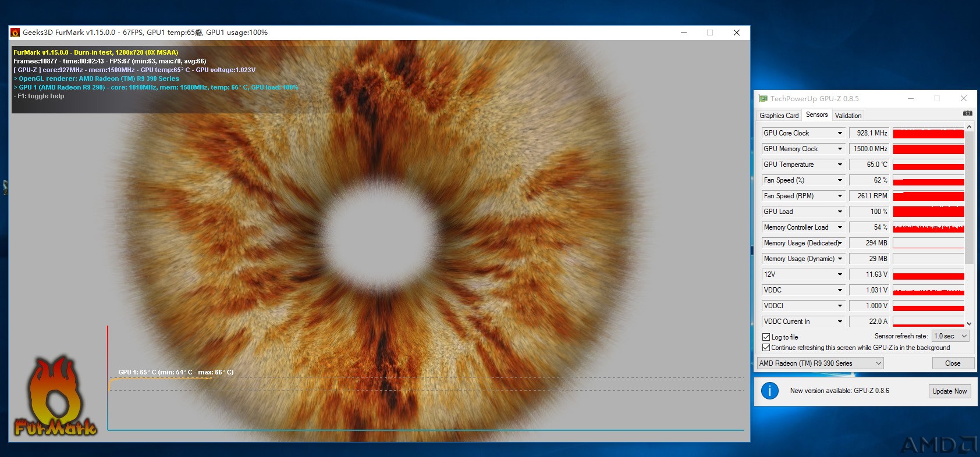Screen dimensions: 980x457
Task: Open the VDDC sensor dropdown
Action: click(x=840, y=290)
